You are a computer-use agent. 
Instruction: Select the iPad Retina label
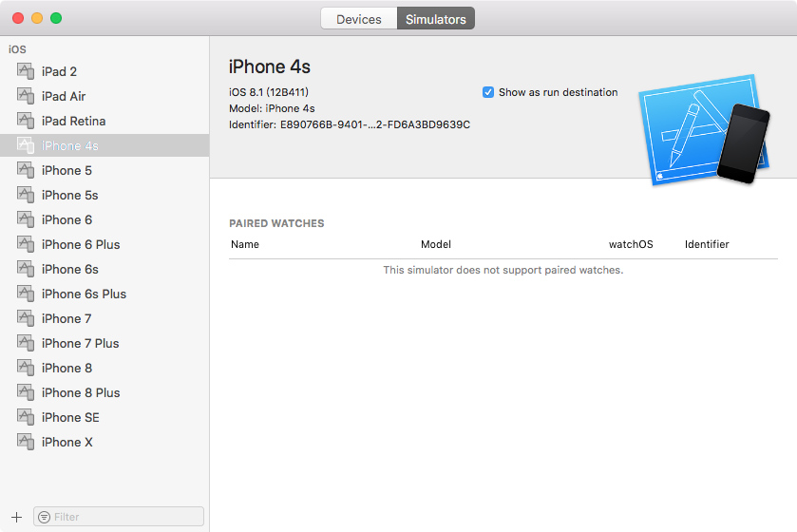click(x=74, y=121)
